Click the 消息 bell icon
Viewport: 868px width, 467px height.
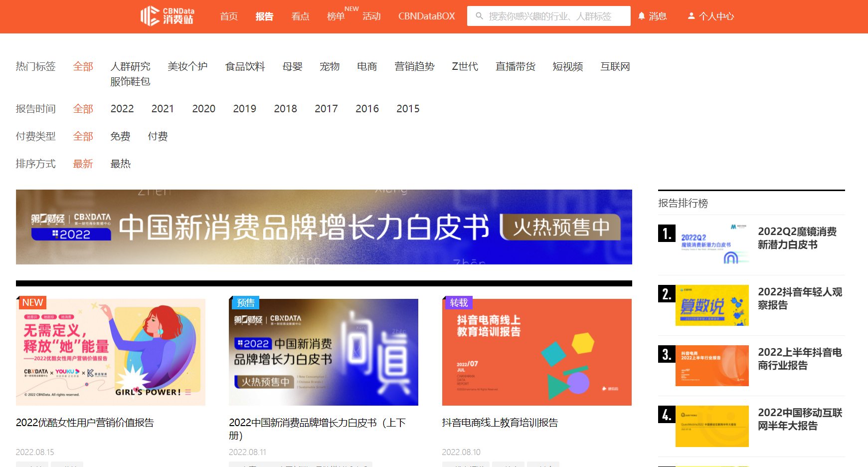click(x=642, y=16)
